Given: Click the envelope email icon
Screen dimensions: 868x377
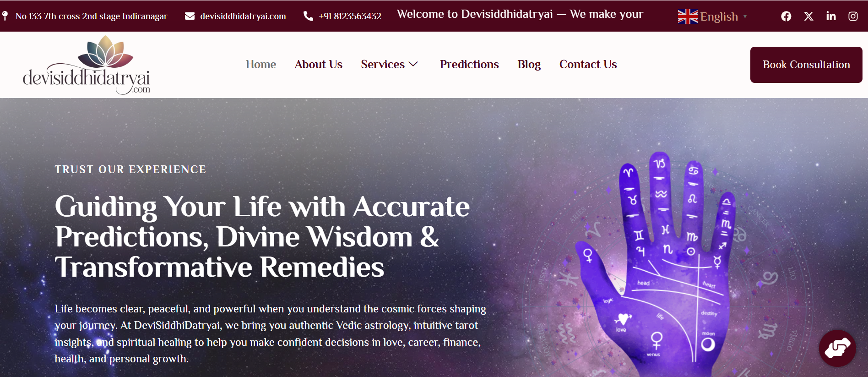Looking at the screenshot, I should [x=190, y=16].
